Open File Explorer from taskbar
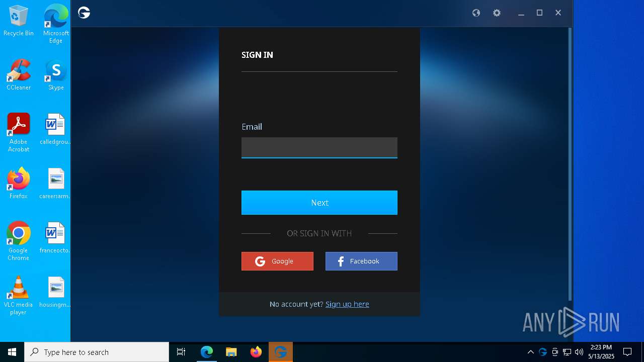Viewport: 644px width, 362px height. click(231, 352)
